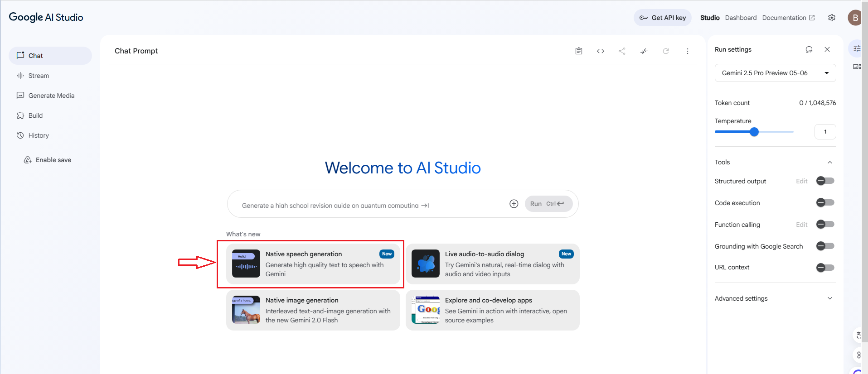Click the Token count value

coord(818,103)
